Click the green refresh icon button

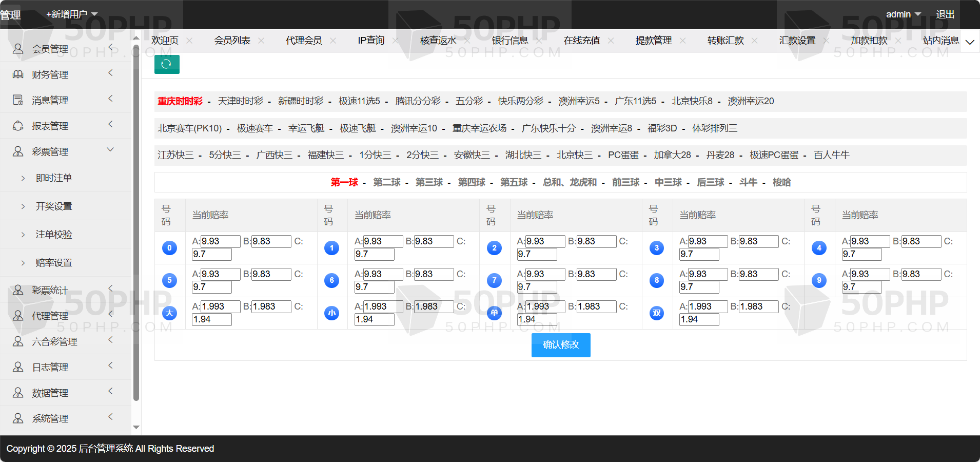[167, 64]
